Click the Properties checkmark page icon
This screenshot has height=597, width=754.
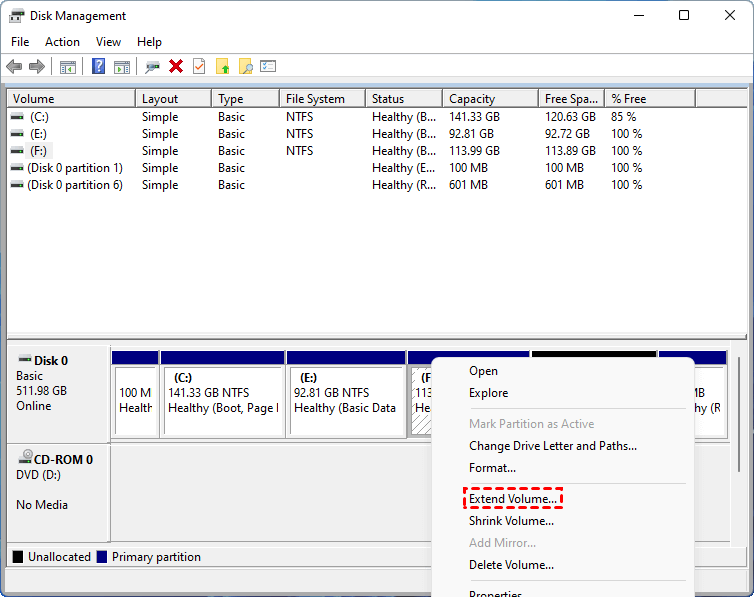(x=199, y=66)
